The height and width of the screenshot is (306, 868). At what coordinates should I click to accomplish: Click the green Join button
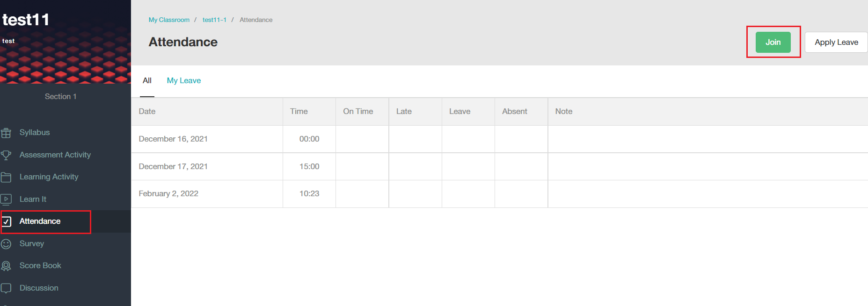[773, 42]
